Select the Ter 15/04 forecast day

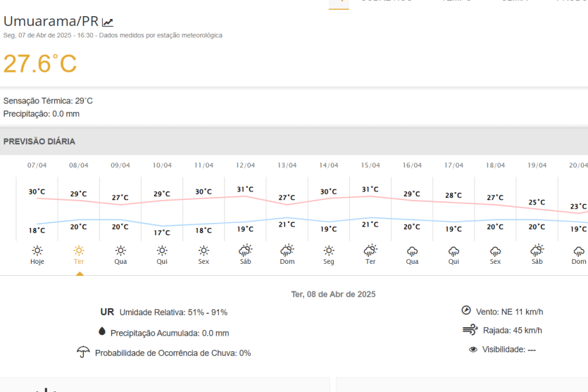point(370,261)
